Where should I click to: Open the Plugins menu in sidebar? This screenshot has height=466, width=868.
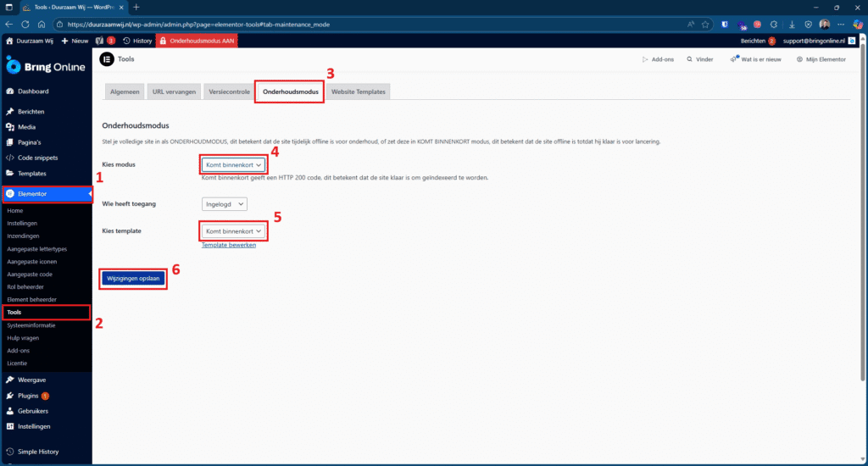(x=28, y=395)
